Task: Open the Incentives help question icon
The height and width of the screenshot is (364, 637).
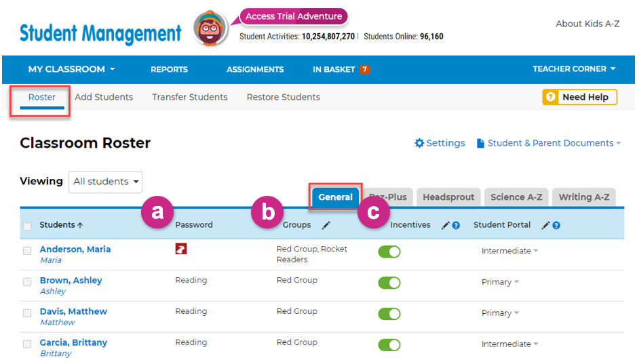Action: tap(456, 226)
